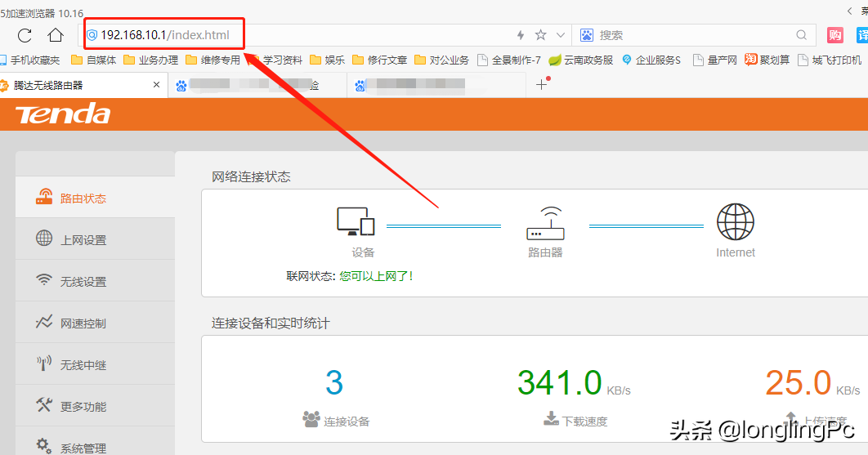
Task: Open the 自媒体 bookmark folder
Action: [93, 60]
